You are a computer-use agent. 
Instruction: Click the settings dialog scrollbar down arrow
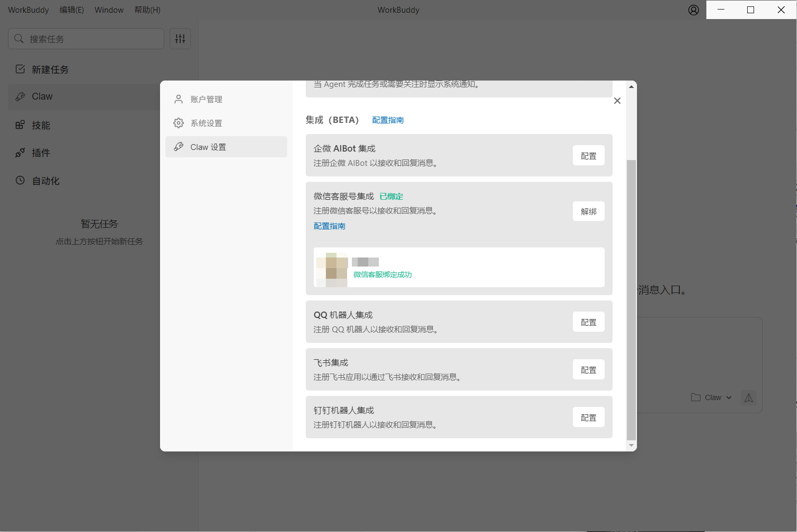(x=631, y=446)
